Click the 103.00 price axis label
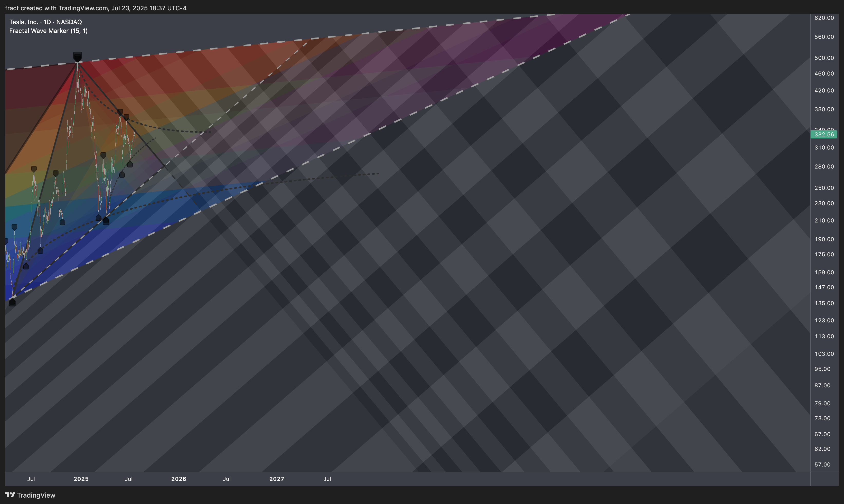The width and height of the screenshot is (844, 504). click(x=824, y=353)
